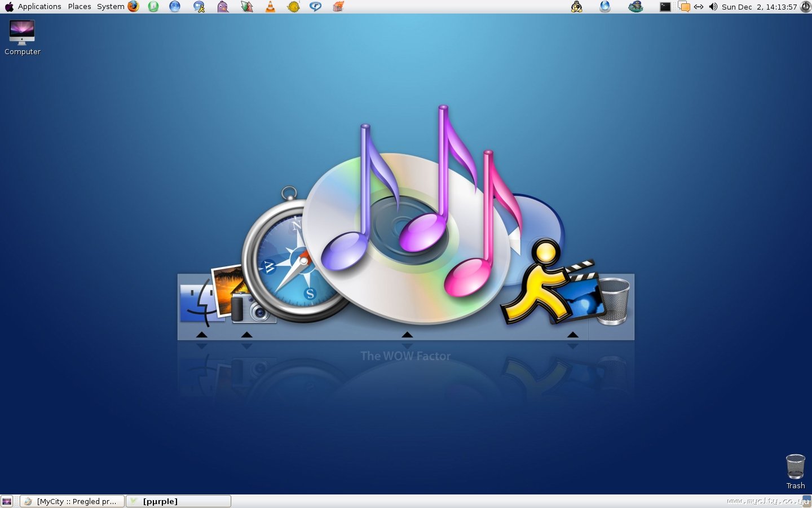Open the clock showing Sun Dec 2
The width and height of the screenshot is (812, 508).
coord(760,7)
